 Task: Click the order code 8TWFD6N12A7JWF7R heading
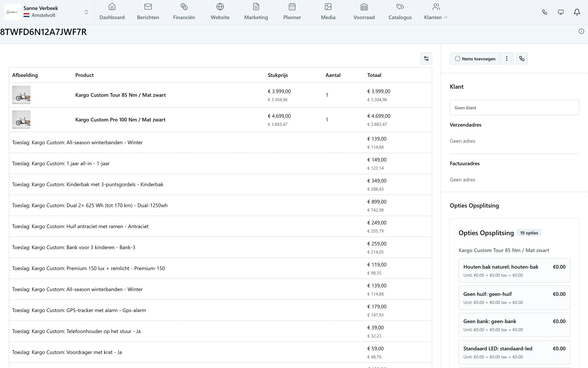coord(44,32)
